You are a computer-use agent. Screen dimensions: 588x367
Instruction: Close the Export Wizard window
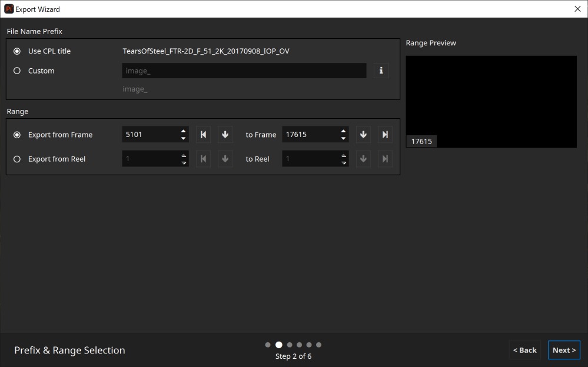tap(577, 9)
